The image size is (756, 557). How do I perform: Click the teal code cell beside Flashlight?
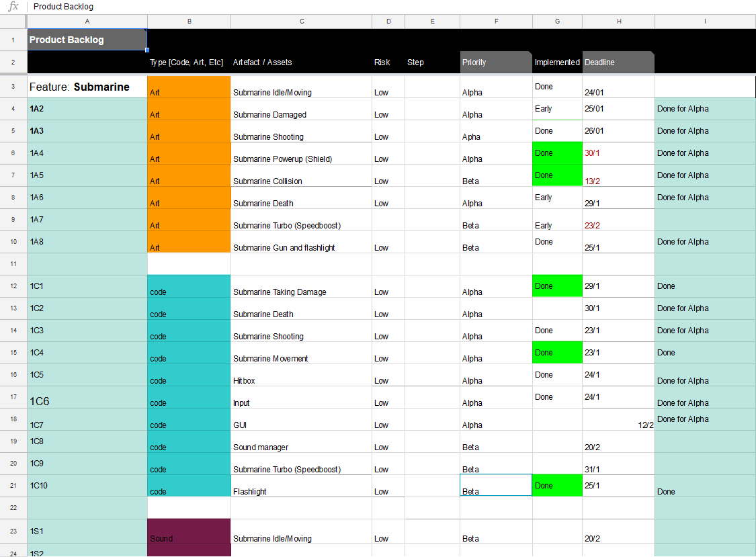pos(189,485)
